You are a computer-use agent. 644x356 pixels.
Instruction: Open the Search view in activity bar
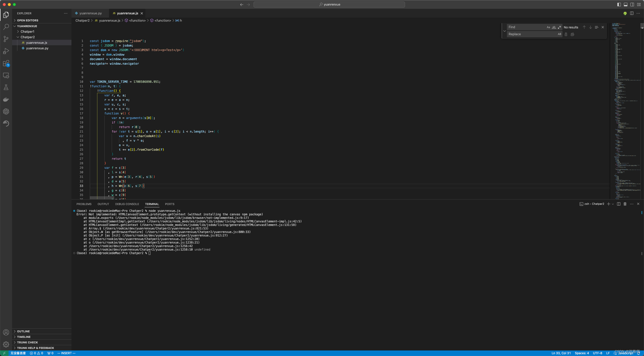[x=6, y=27]
